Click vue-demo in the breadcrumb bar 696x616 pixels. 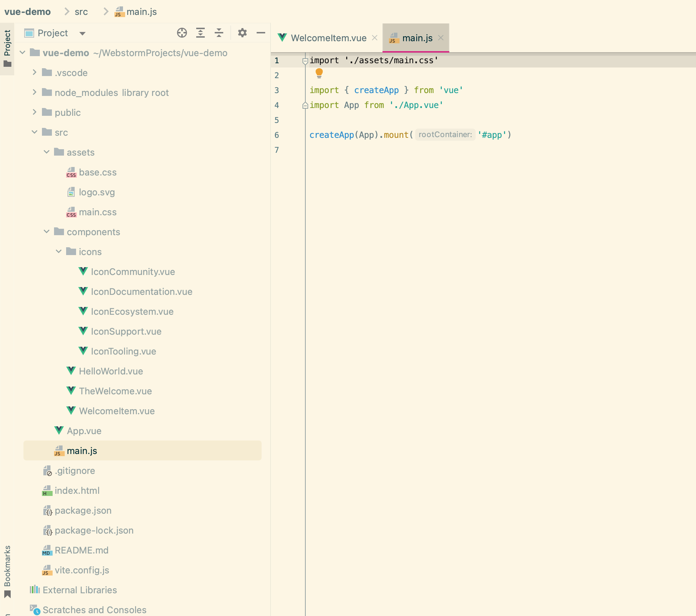27,12
